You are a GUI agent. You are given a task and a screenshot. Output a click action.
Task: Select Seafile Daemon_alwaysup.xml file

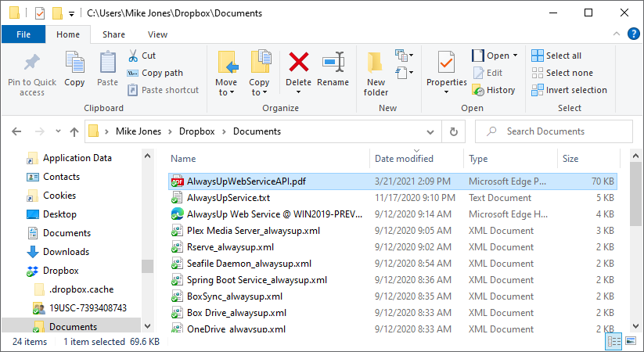pyautogui.click(x=393, y=264)
